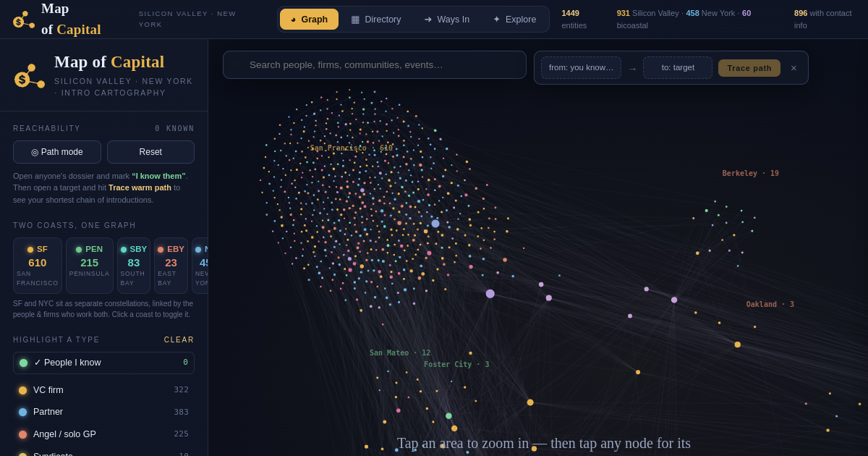868x456 pixels.
Task: Switch to the Graph view tab
Action: pos(309,19)
